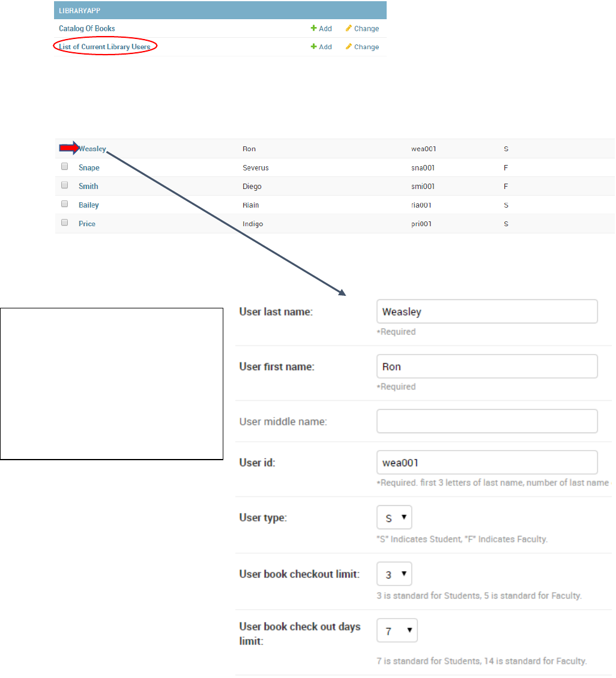The height and width of the screenshot is (678, 616).
Task: Open the Weasley user record
Action: tap(92, 149)
